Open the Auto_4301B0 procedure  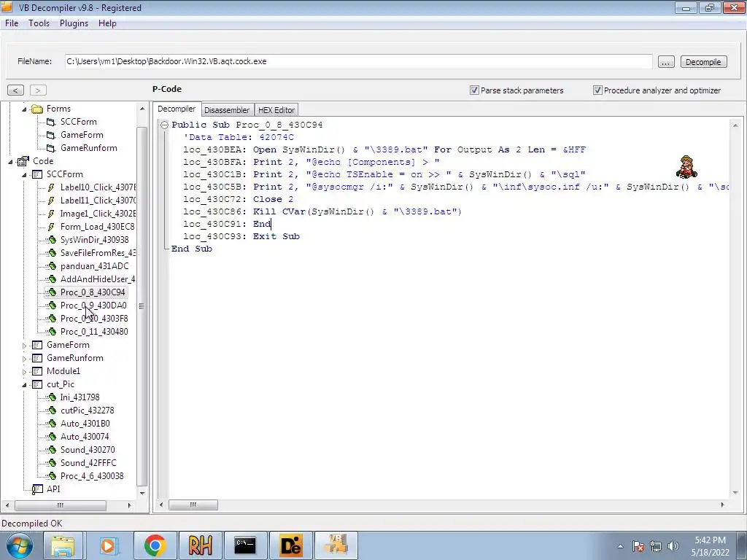pyautogui.click(x=85, y=424)
